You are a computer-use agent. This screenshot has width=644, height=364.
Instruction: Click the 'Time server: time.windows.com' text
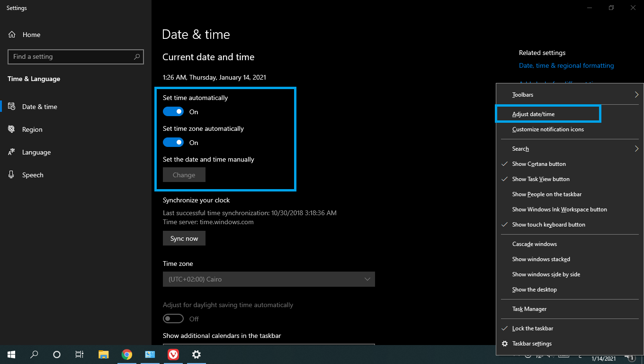pos(208,222)
